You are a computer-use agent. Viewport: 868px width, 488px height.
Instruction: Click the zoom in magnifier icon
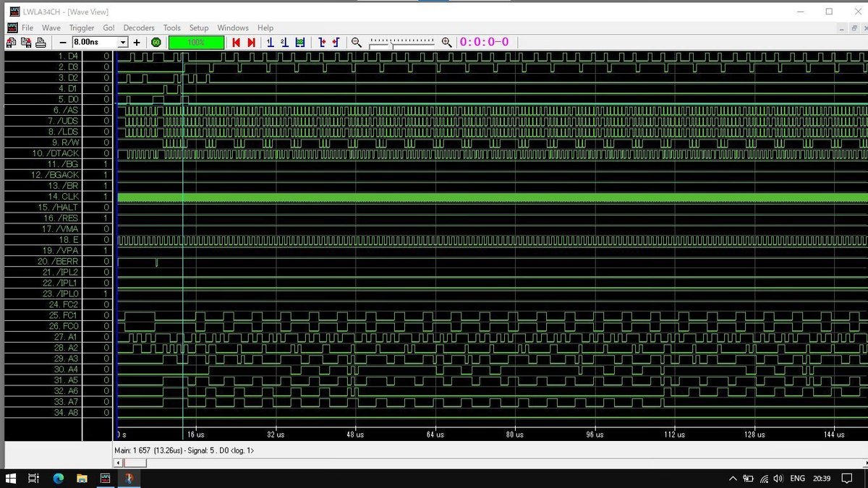pos(447,43)
